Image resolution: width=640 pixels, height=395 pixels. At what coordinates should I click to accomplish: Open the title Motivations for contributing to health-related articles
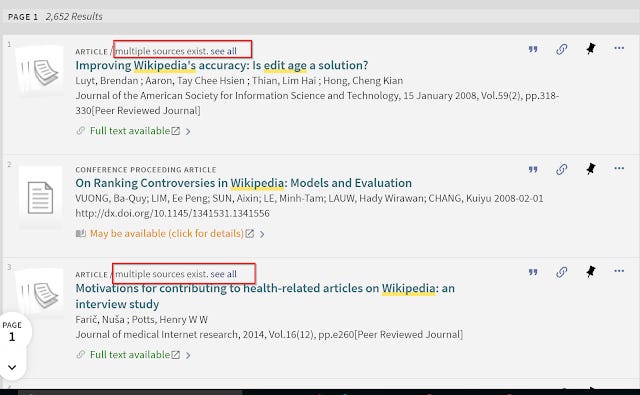point(265,296)
